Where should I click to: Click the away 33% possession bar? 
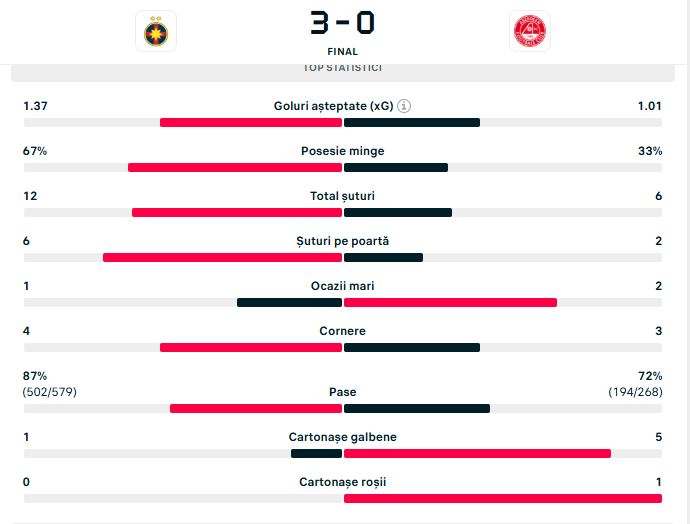point(396,167)
